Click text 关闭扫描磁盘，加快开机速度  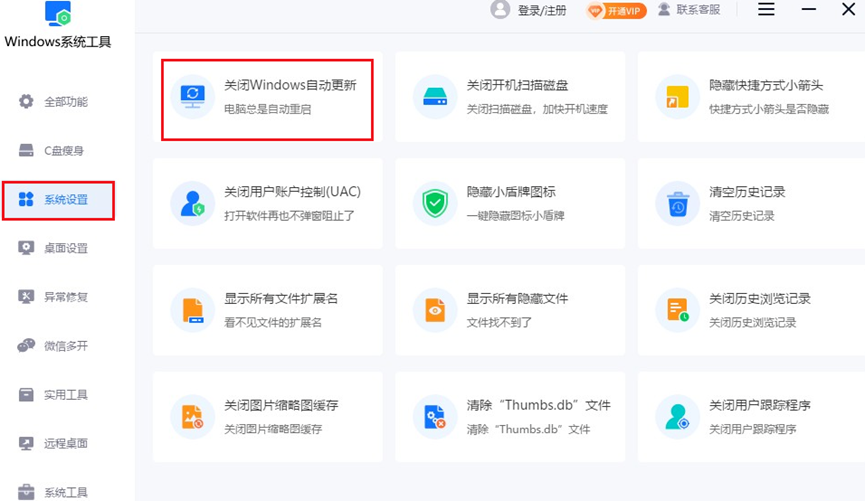pyautogui.click(x=537, y=109)
